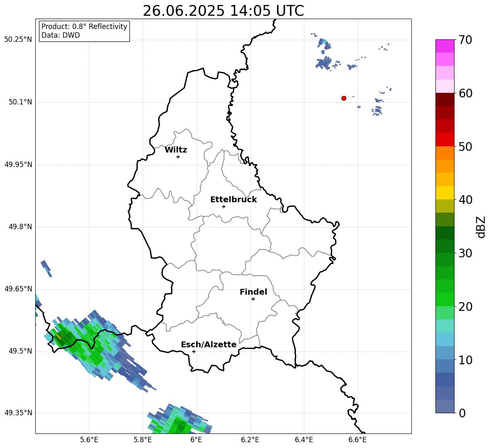Click the Findel station cross marker
The height and width of the screenshot is (448, 491).
click(x=253, y=299)
